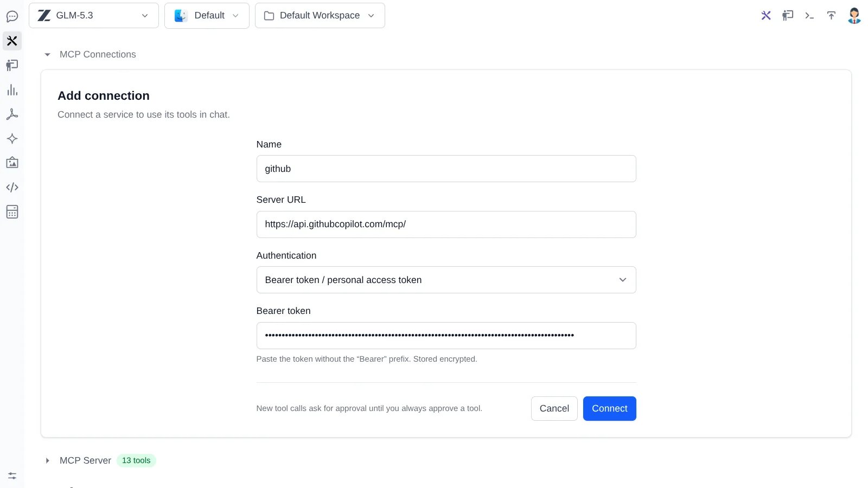Open the user avatar profile menu
The height and width of the screenshot is (488, 868).
[x=854, y=16]
